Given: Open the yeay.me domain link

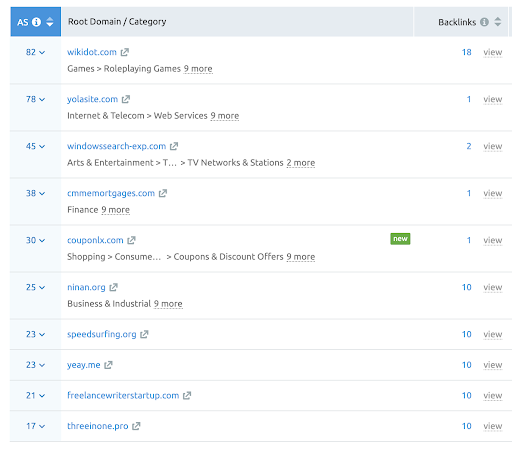Looking at the screenshot, I should click(x=84, y=365).
